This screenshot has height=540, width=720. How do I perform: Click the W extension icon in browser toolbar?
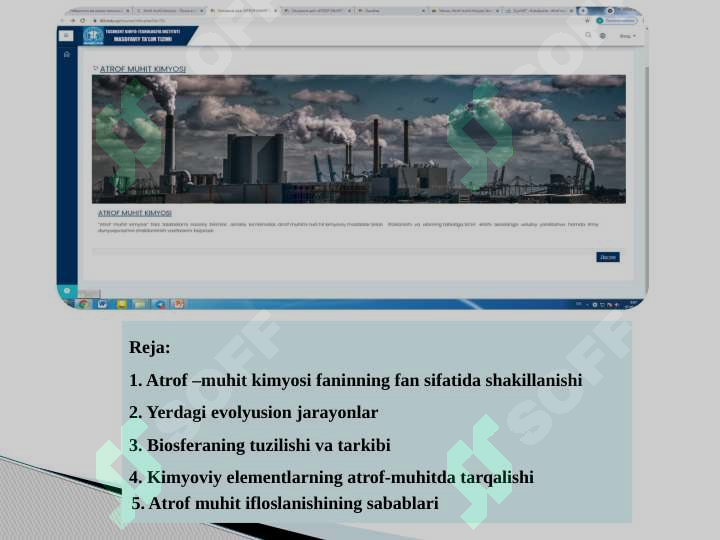(x=587, y=21)
